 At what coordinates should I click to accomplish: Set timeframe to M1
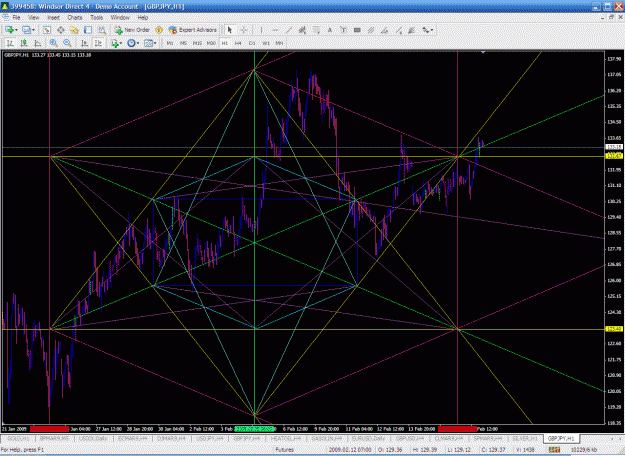(x=170, y=43)
